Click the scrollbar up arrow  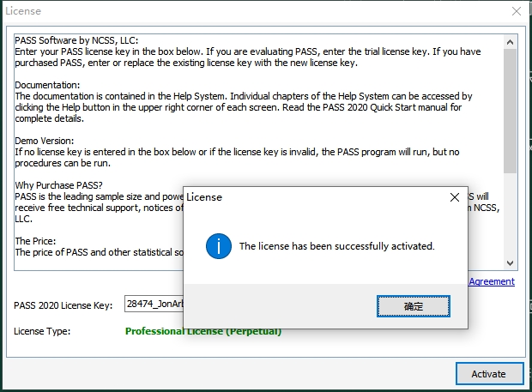pos(510,39)
